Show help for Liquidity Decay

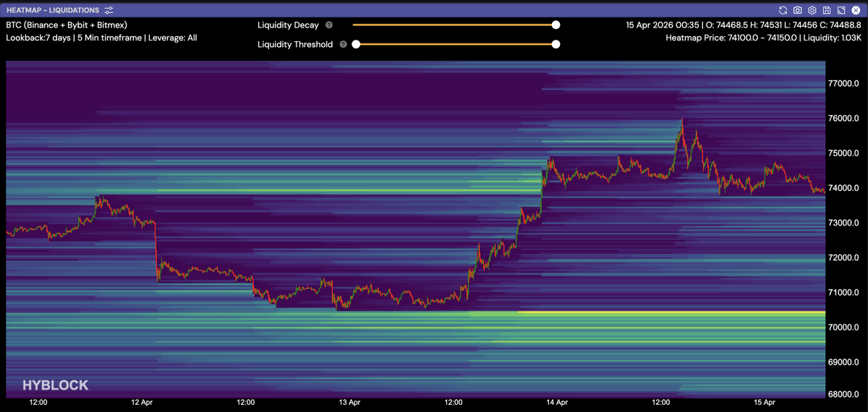point(329,25)
